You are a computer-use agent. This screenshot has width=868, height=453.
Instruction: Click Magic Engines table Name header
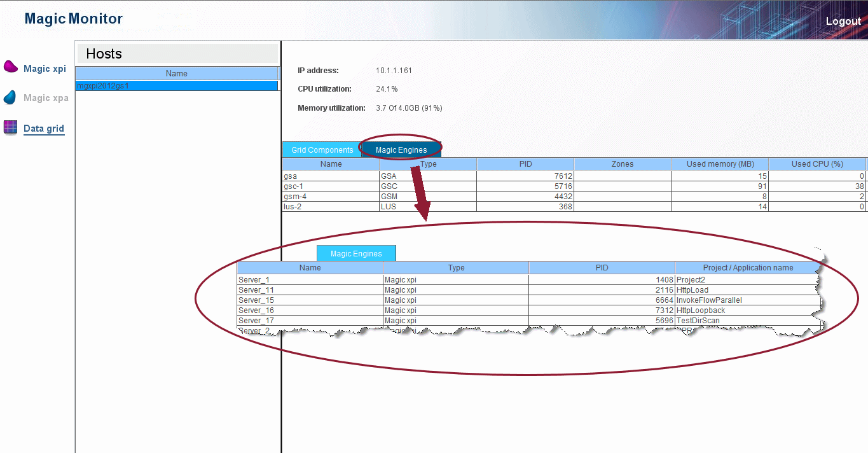click(310, 268)
